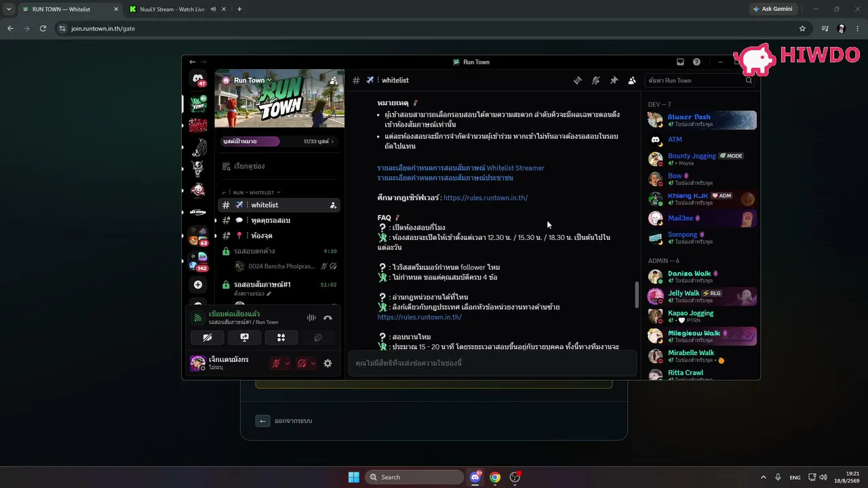868x488 pixels.
Task: Open the Threads icon in channel header
Action: point(578,80)
